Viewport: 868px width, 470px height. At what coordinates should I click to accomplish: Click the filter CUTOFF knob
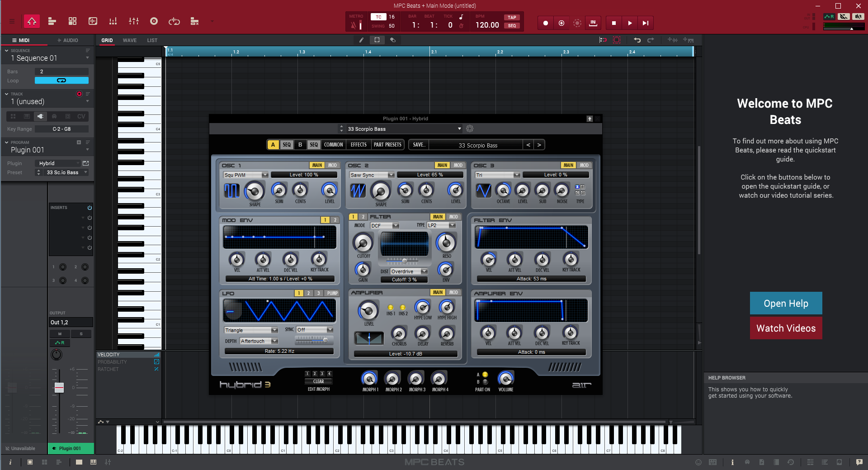[363, 243]
